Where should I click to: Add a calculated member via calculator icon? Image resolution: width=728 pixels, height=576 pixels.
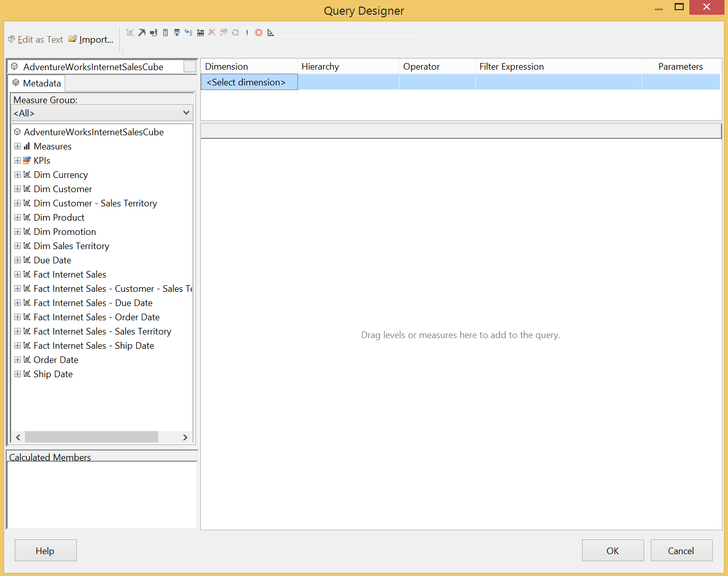pos(165,33)
